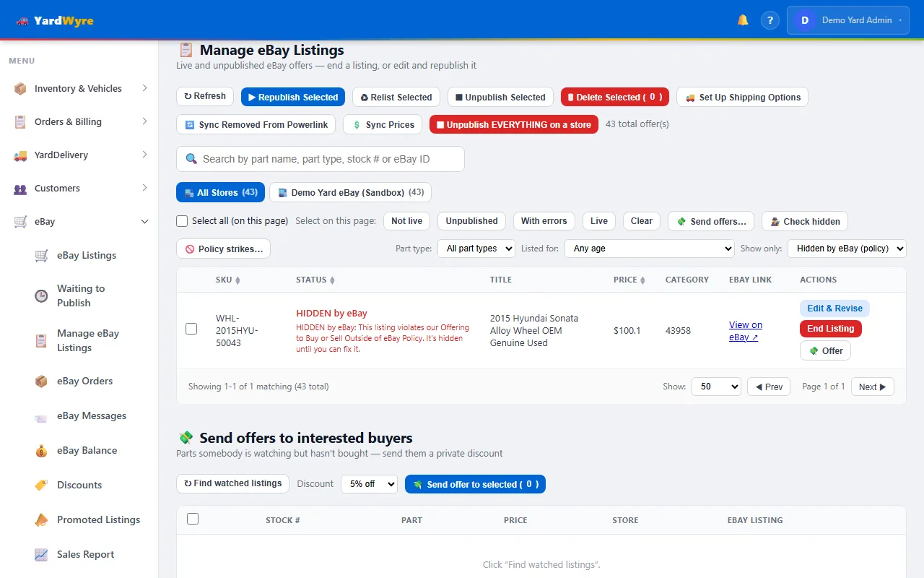
Task: Click the listings search input field
Action: pos(320,159)
